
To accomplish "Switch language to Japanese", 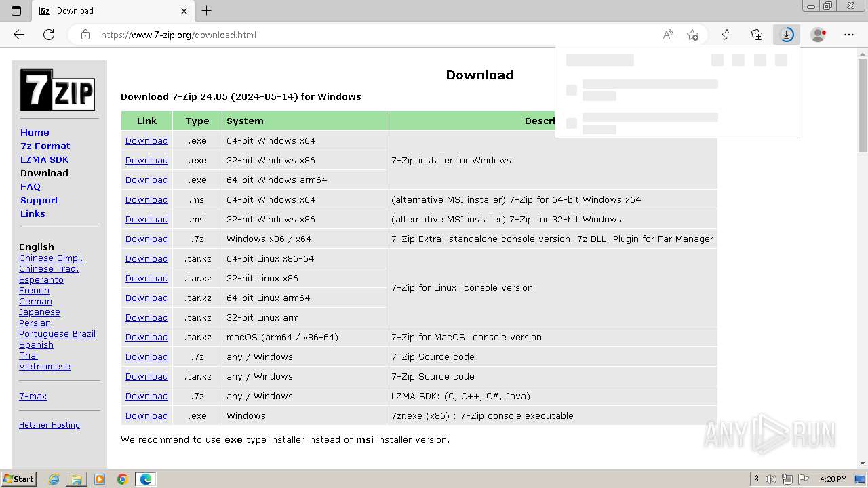I will (39, 312).
